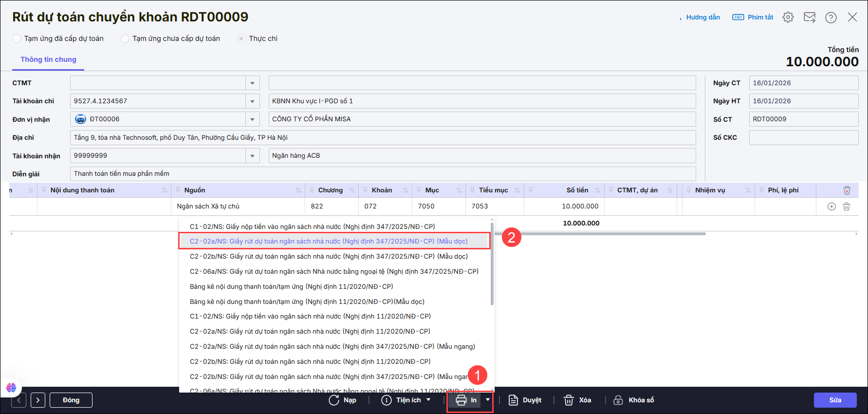The width and height of the screenshot is (868, 414).
Task: Pin the Nội dung thanh toán column
Action: pyautogui.click(x=45, y=190)
